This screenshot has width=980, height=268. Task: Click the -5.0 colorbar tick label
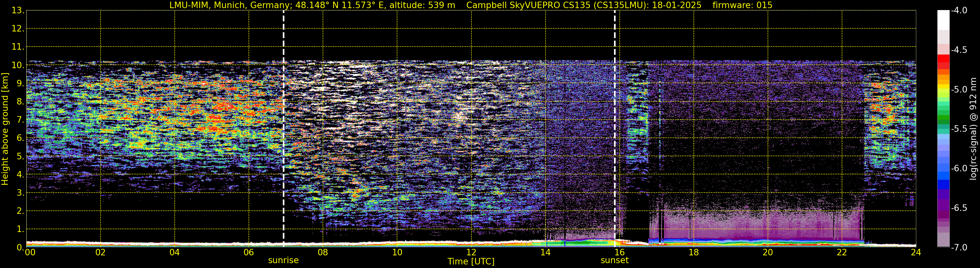(x=959, y=90)
